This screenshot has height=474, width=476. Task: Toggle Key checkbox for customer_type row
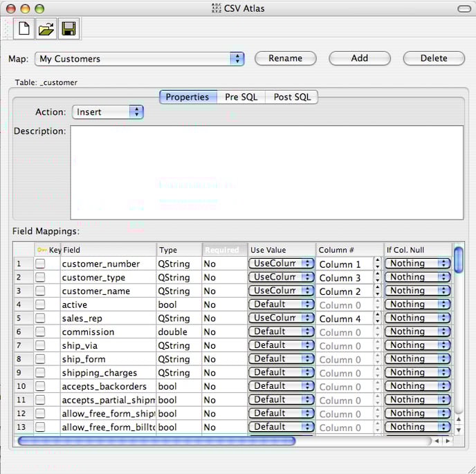40,277
